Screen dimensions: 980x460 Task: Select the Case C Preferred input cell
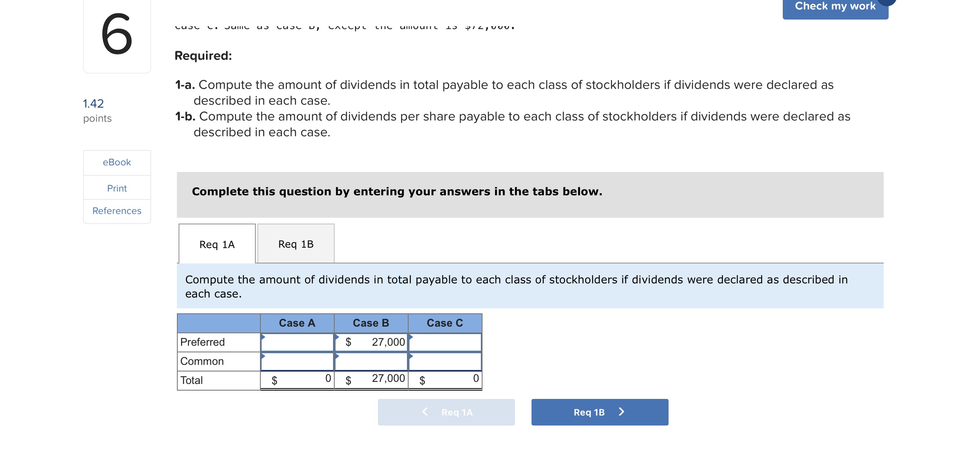click(x=445, y=342)
